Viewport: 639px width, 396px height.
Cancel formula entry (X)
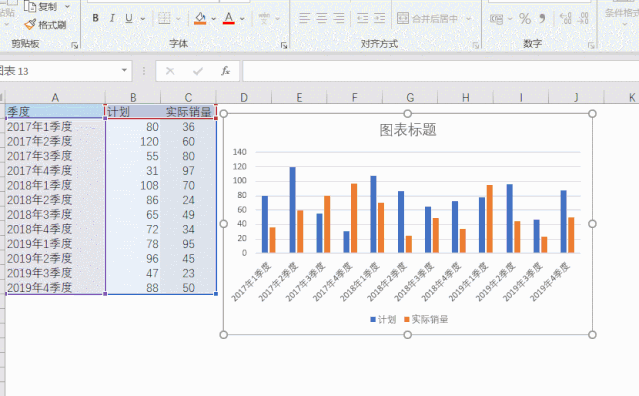[x=170, y=71]
